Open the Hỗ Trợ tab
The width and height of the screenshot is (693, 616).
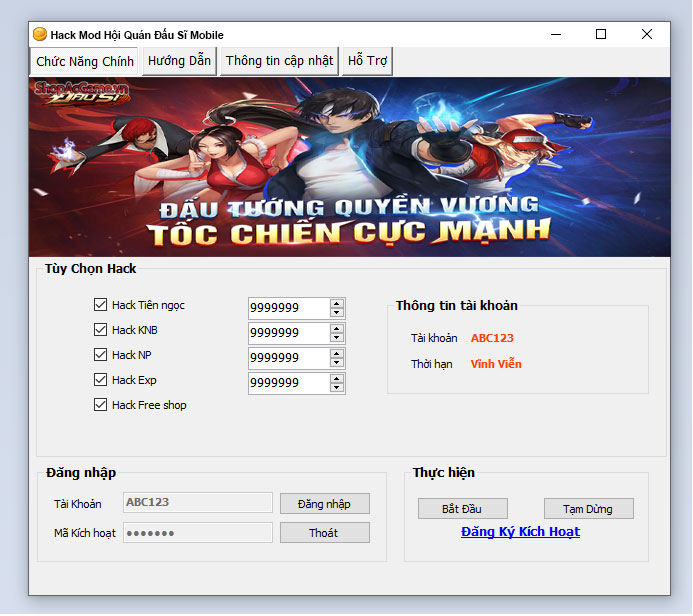tap(367, 61)
